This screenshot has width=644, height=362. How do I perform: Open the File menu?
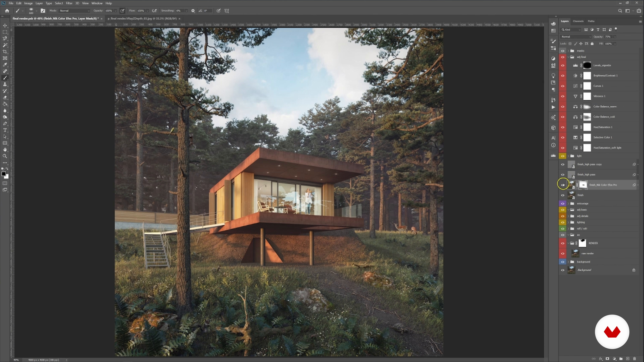11,3
